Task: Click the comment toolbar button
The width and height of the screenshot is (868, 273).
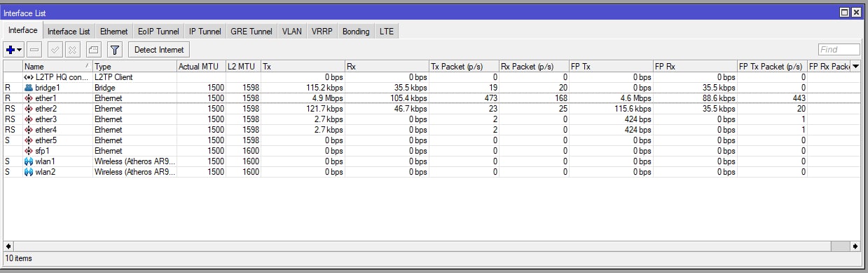Action: coord(94,50)
